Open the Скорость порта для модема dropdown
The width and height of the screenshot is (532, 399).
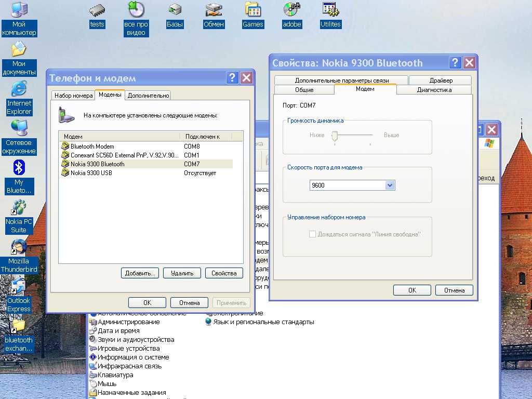(390, 185)
